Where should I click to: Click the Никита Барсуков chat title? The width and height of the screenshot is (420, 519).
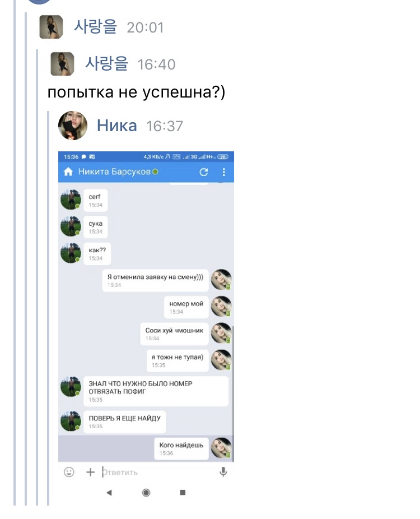coord(114,172)
